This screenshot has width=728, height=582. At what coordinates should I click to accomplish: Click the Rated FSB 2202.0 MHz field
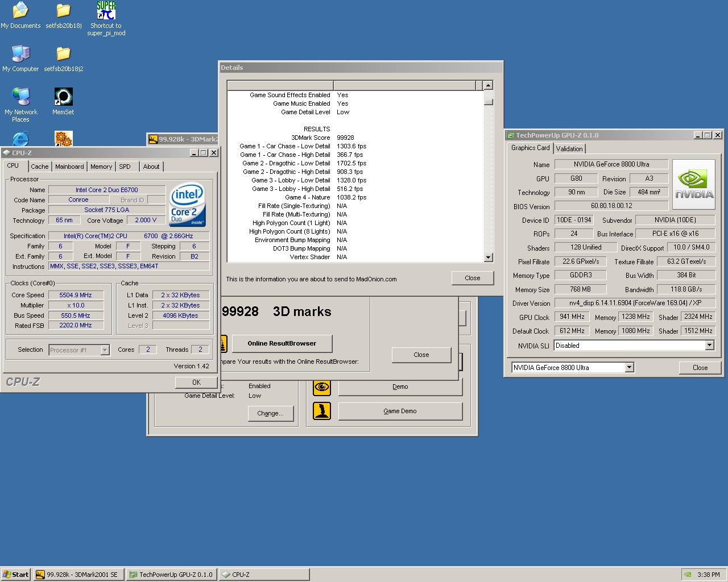pyautogui.click(x=76, y=326)
